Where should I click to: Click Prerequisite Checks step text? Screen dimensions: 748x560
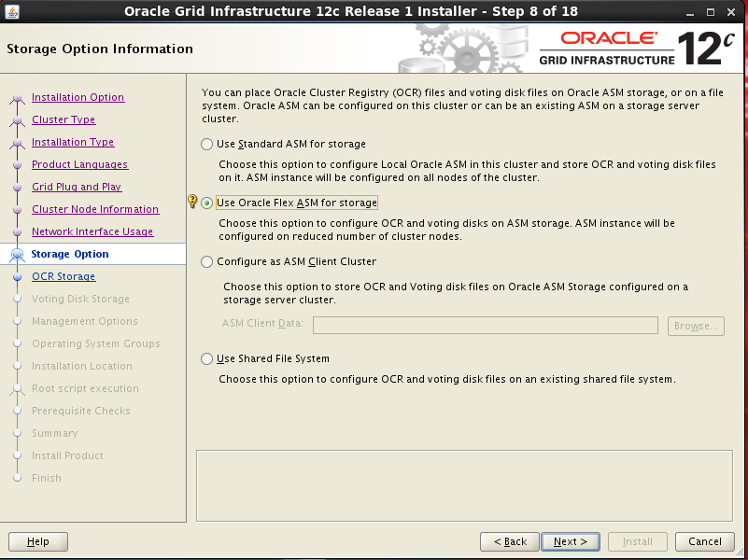80,411
